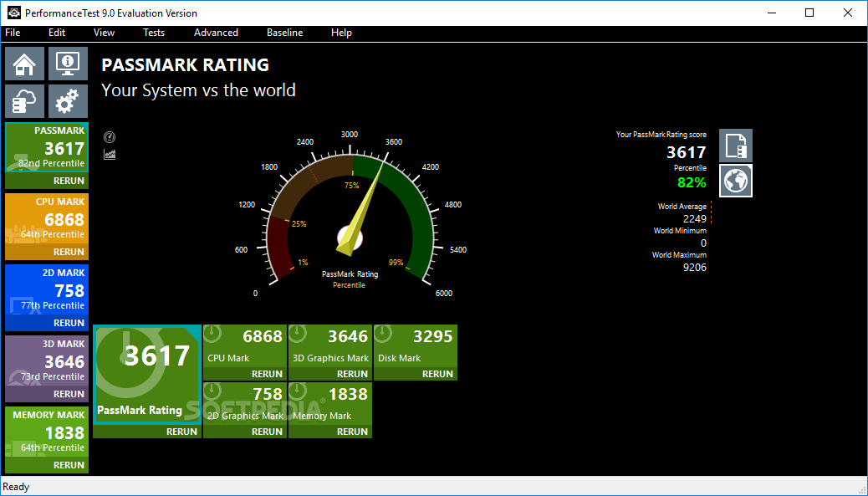The height and width of the screenshot is (496, 868).
Task: Go to the Home screen icon
Action: 25,64
